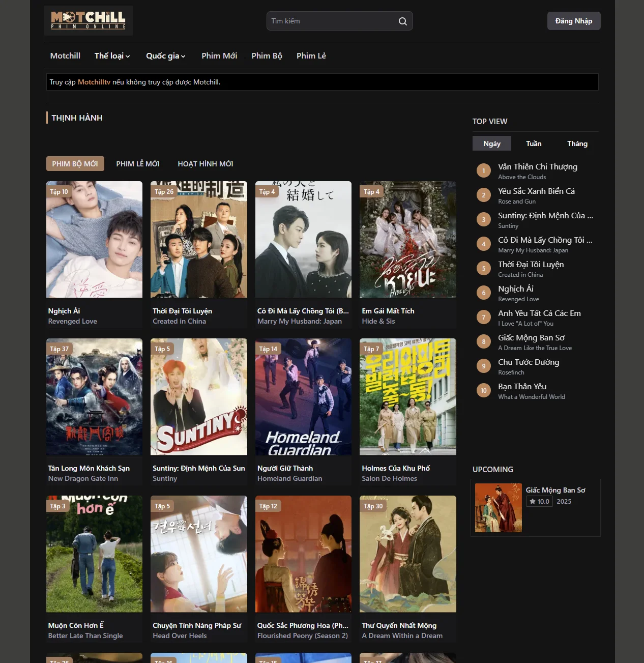Open the Motchilltv link in the notice bar
644x663 pixels.
(94, 81)
